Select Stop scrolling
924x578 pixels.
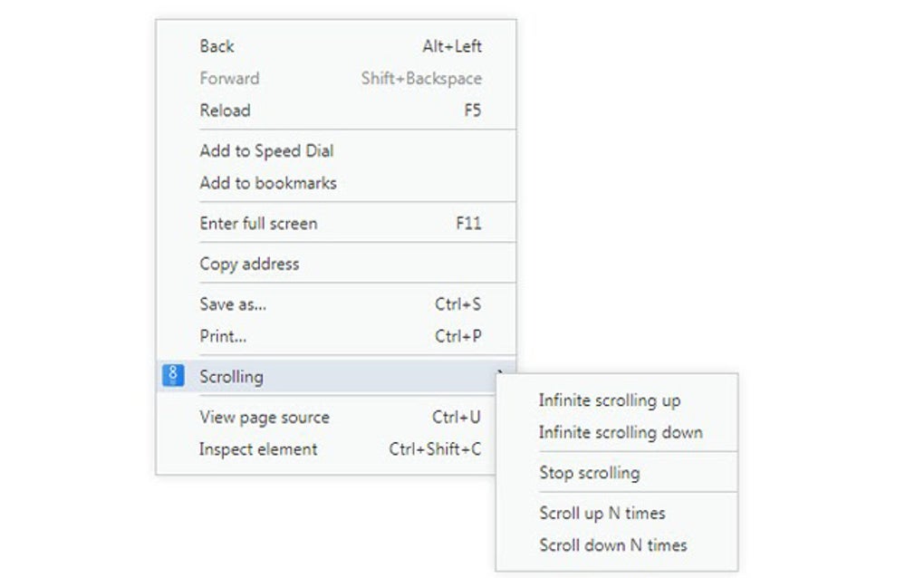pos(589,472)
